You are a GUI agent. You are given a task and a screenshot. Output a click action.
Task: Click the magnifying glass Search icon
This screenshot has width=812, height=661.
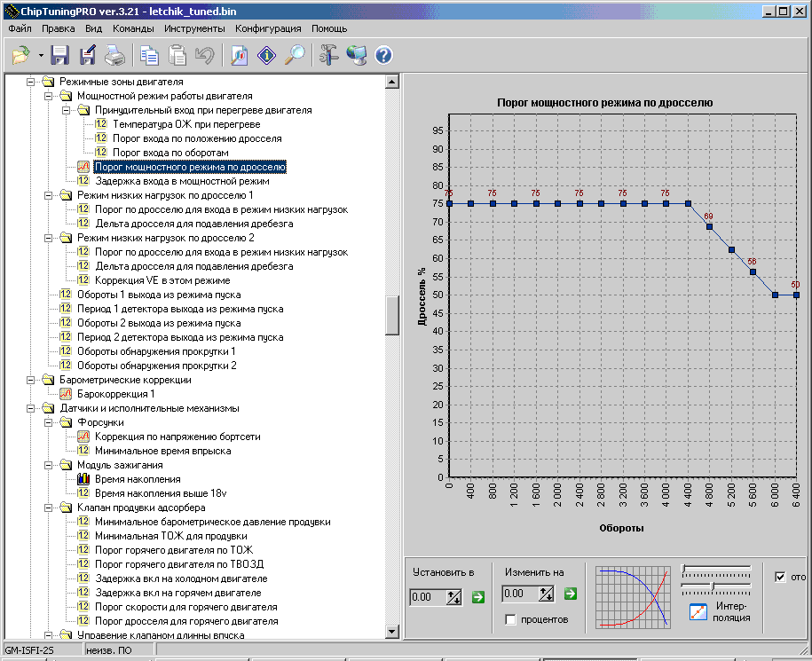pos(295,56)
